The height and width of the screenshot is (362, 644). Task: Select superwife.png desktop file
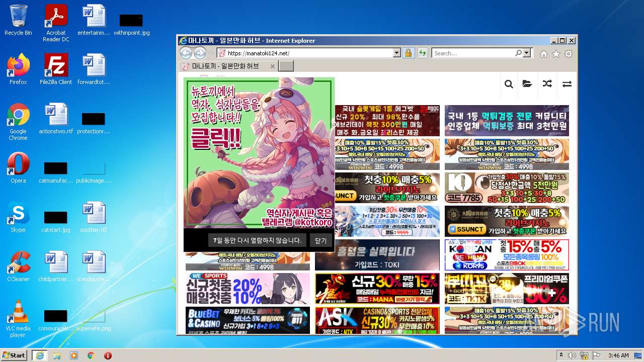tap(94, 319)
